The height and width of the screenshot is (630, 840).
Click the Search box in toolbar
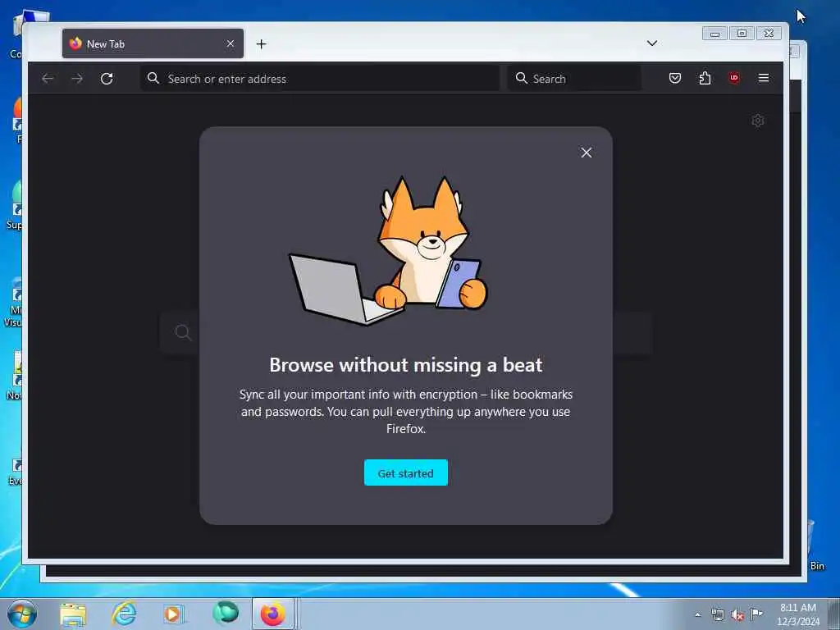[x=573, y=79]
